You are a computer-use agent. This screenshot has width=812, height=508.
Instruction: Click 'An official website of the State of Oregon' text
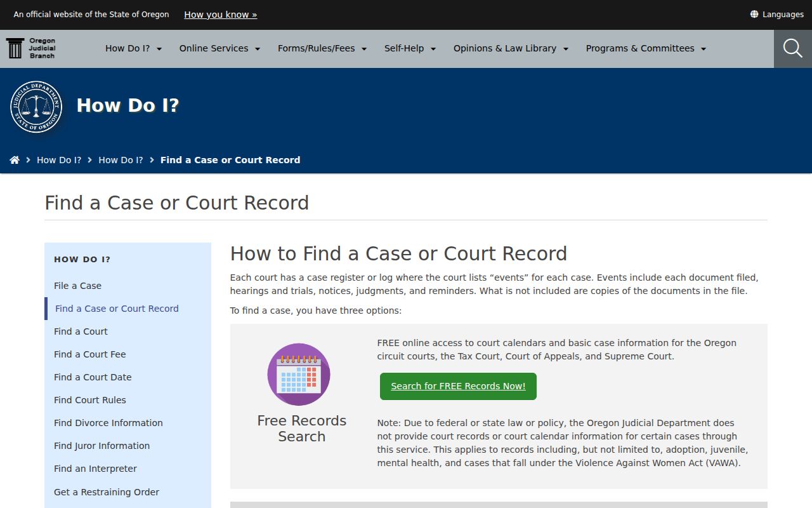click(91, 14)
